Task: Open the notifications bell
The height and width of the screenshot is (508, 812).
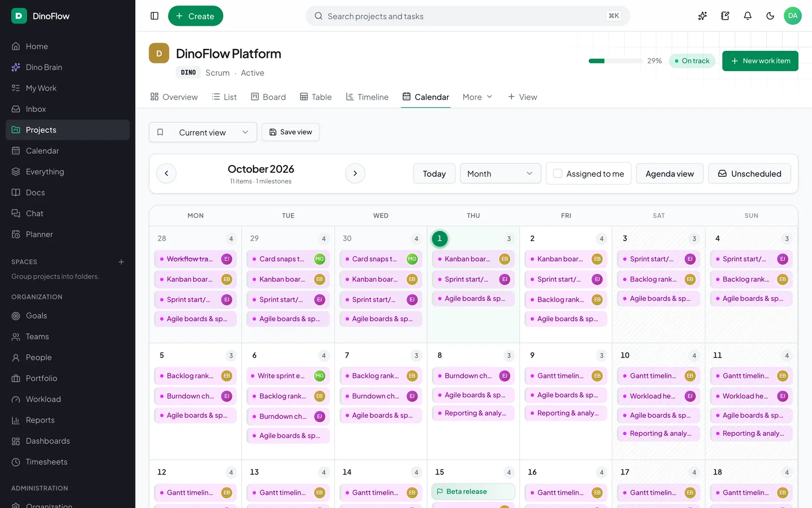Action: point(748,16)
